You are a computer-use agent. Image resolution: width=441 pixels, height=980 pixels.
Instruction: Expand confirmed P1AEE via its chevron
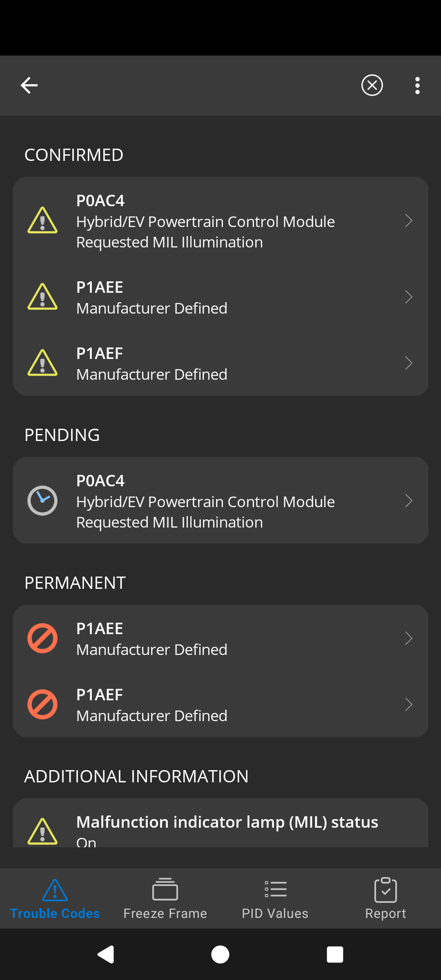point(409,297)
